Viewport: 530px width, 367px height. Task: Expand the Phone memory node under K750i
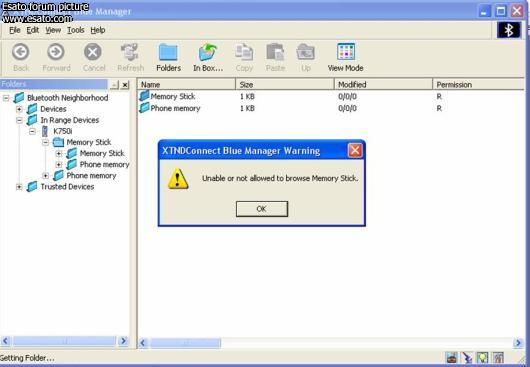pos(46,176)
